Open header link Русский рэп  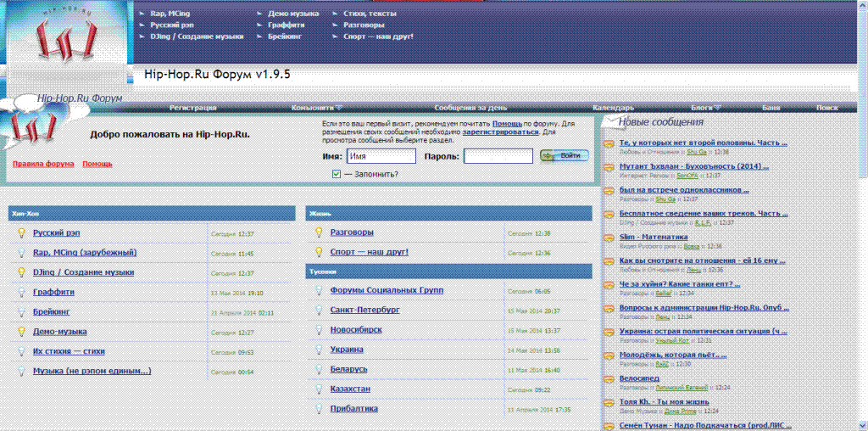(x=172, y=25)
